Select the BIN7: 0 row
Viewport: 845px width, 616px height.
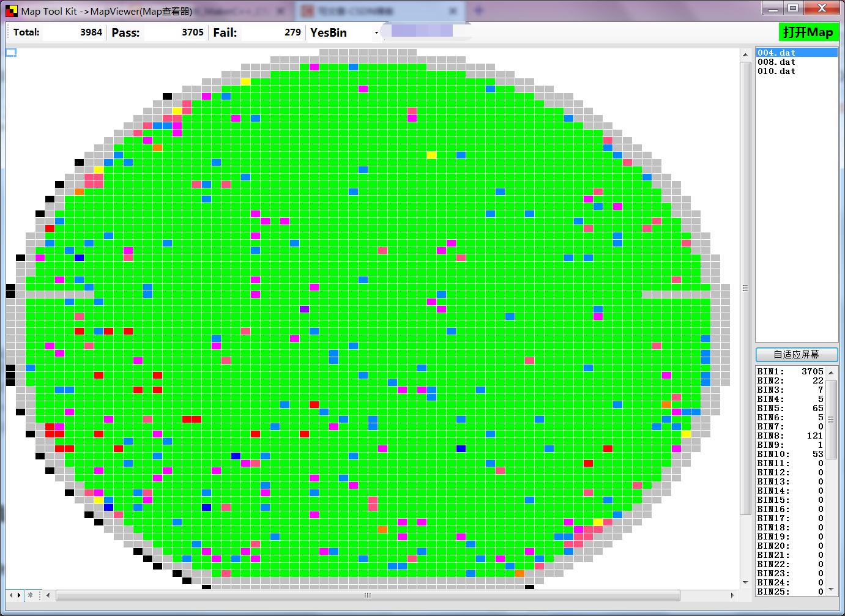click(791, 426)
